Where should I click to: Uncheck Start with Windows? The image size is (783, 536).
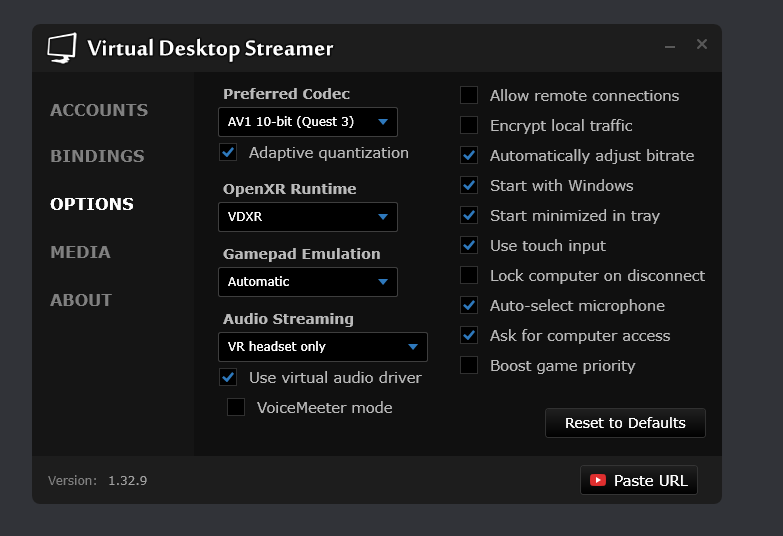pos(469,185)
